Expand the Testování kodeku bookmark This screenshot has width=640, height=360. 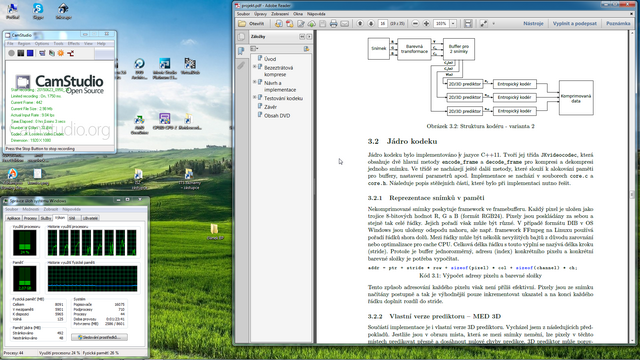click(255, 97)
